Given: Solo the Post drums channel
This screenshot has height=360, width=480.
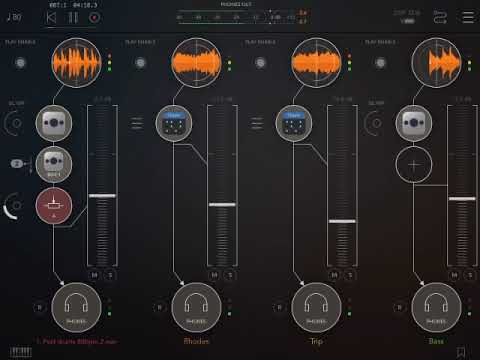Looking at the screenshot, I should (x=110, y=275).
